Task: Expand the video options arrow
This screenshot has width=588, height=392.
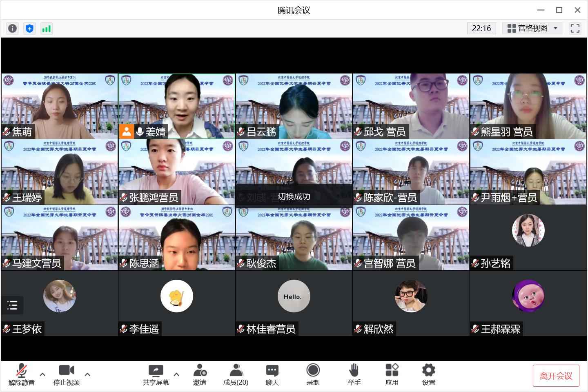Action: click(x=87, y=374)
